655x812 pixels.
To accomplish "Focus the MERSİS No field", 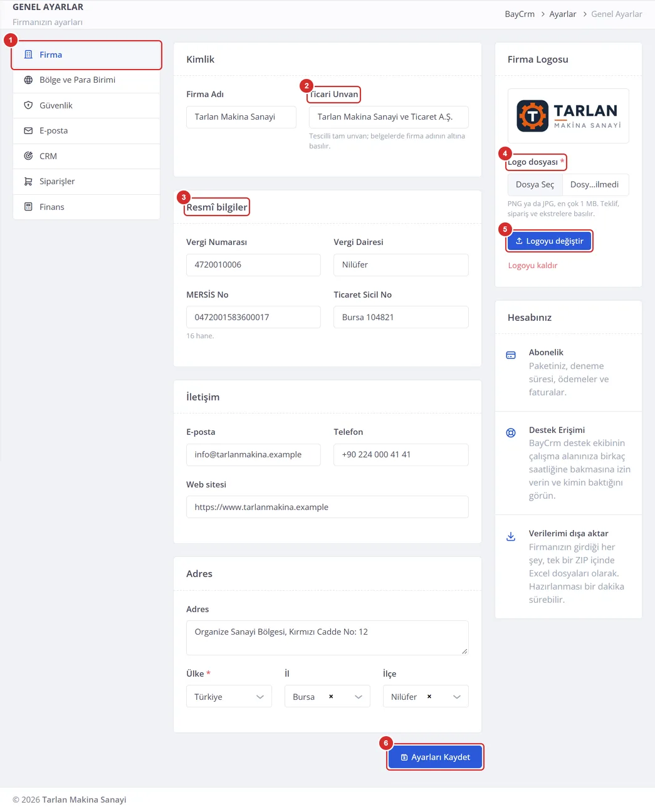I will (x=253, y=317).
